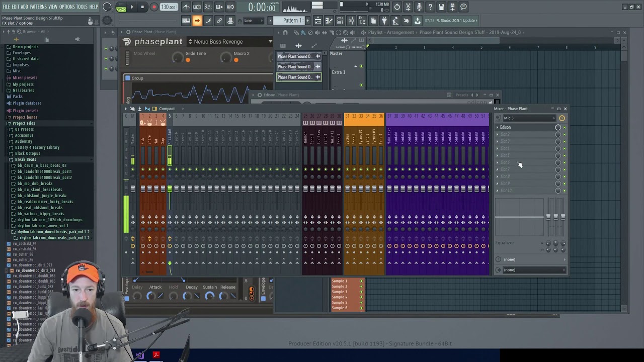This screenshot has height=362, width=644.
Task: Click the FL Studio 20.5.1 Update notification
Action: (x=451, y=21)
